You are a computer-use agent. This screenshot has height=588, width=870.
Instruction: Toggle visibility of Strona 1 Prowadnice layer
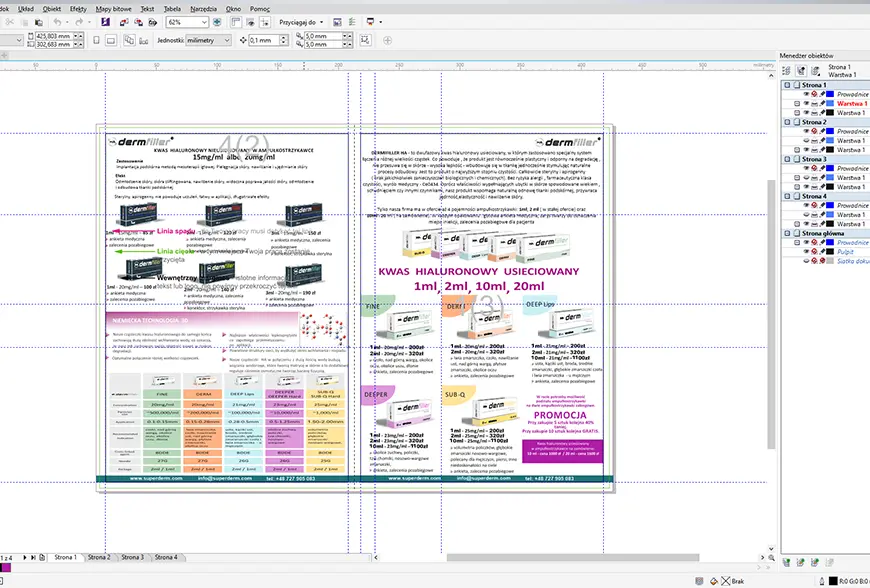pyautogui.click(x=806, y=94)
